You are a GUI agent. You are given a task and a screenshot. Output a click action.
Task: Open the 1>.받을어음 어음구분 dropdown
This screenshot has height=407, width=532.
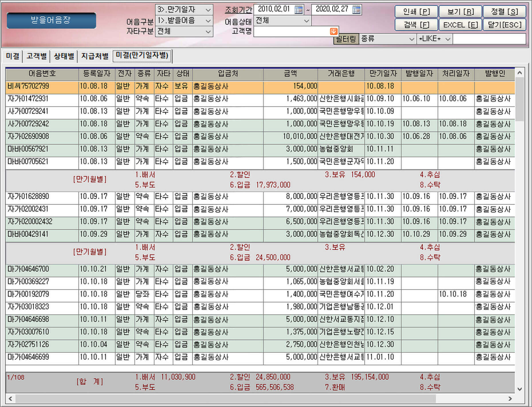[208, 21]
